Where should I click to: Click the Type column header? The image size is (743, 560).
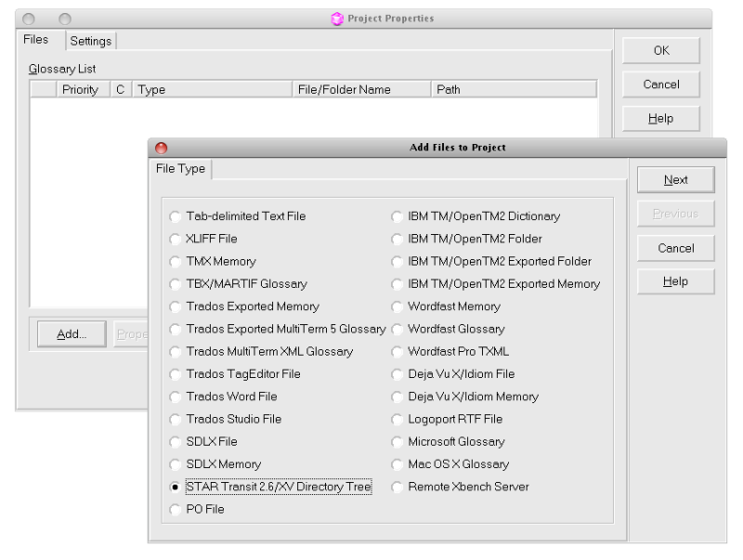(212, 89)
